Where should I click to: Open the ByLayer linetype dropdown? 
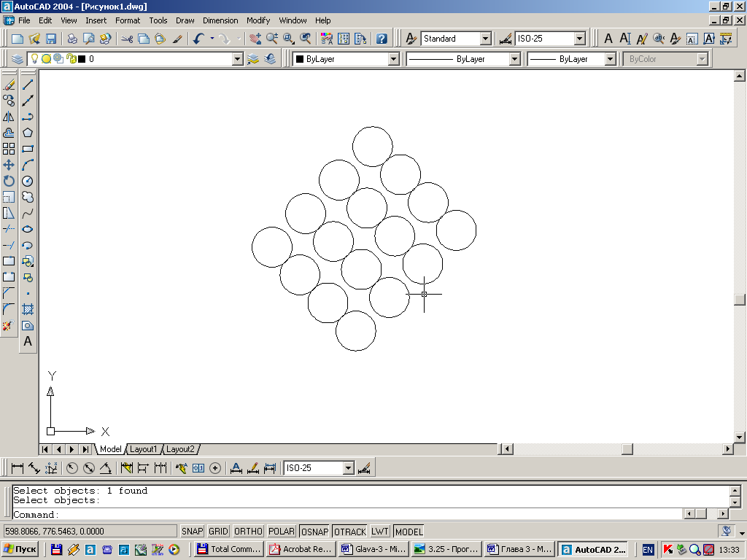click(x=514, y=59)
